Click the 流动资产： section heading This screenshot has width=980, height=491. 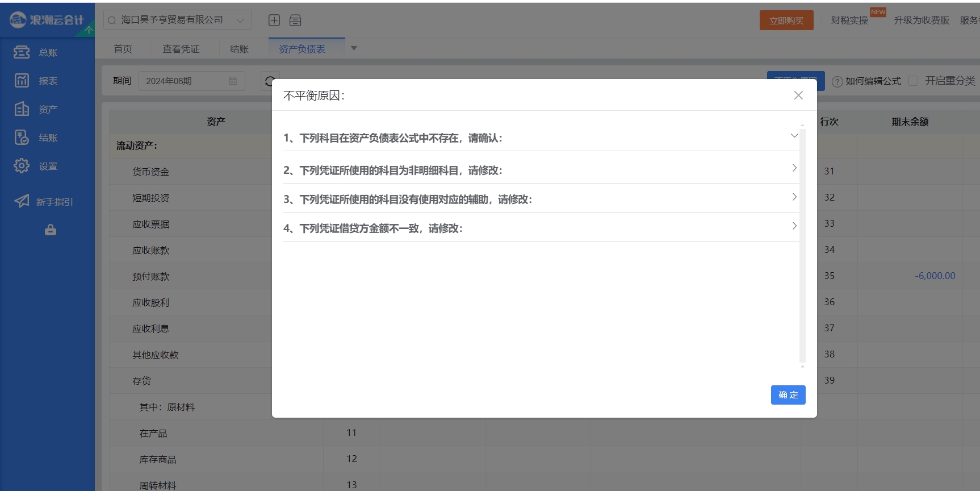click(137, 145)
